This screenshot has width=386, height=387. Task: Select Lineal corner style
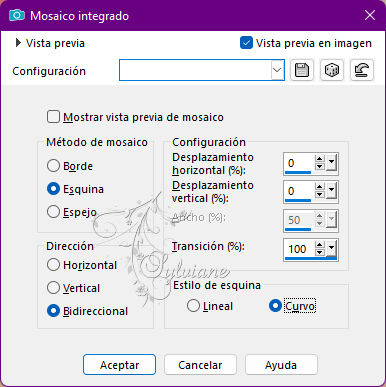pos(193,306)
